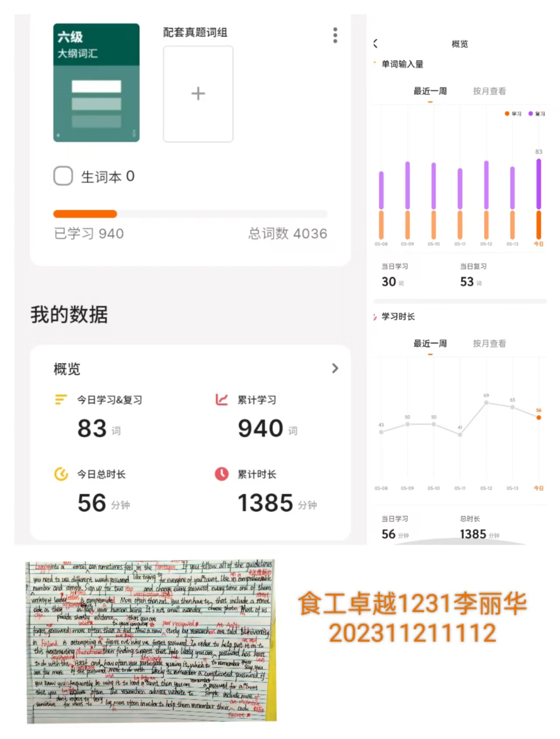Check the 生词本 checkbox
560x739 pixels.
coord(63,176)
